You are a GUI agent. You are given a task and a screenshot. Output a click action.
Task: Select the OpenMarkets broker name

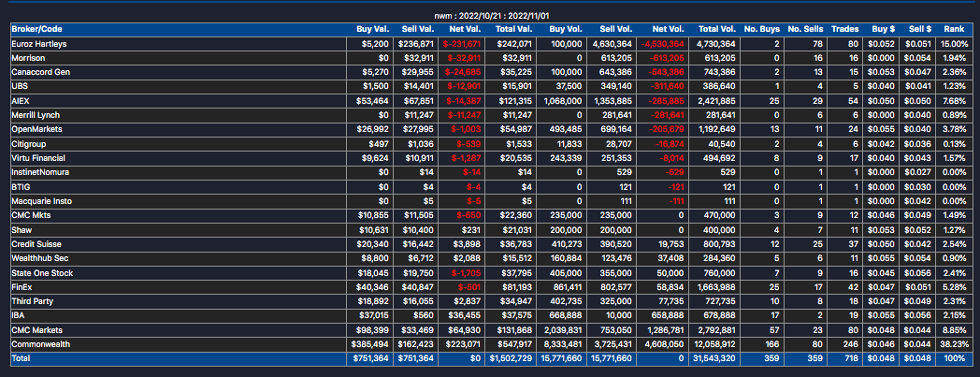[x=36, y=129]
